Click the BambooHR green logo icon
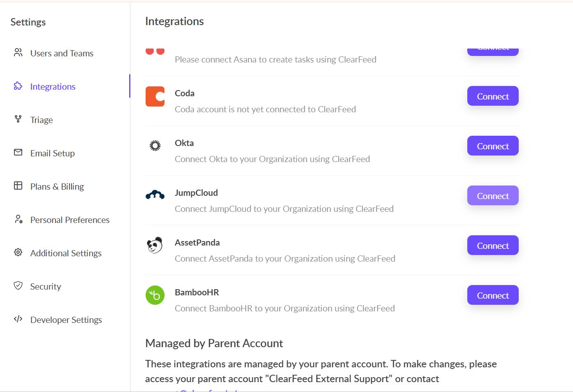Screen dimensions: 573x392 coord(155,295)
